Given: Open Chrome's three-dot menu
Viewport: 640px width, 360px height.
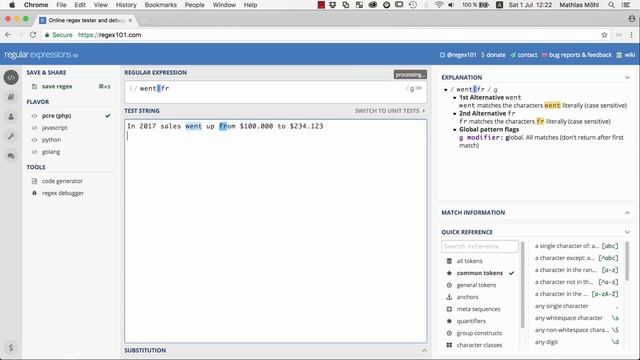Looking at the screenshot, I should 631,35.
